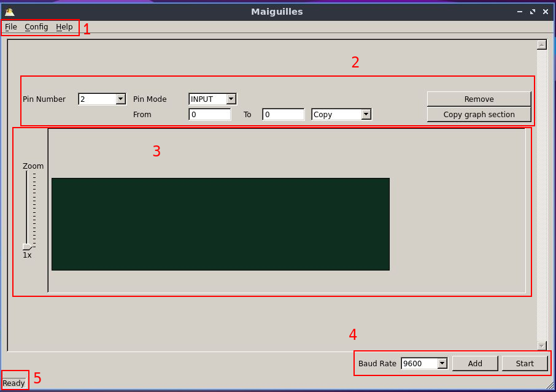
Task: Click the Pin Mode label
Action: tap(150, 99)
